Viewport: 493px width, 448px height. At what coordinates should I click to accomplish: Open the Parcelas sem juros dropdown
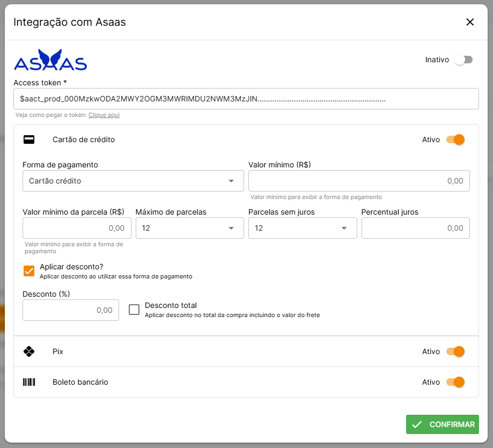coord(302,228)
